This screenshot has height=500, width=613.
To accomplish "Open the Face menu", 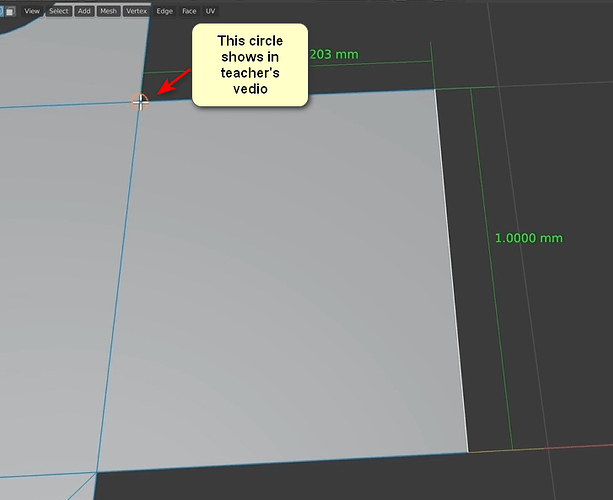I will point(189,11).
